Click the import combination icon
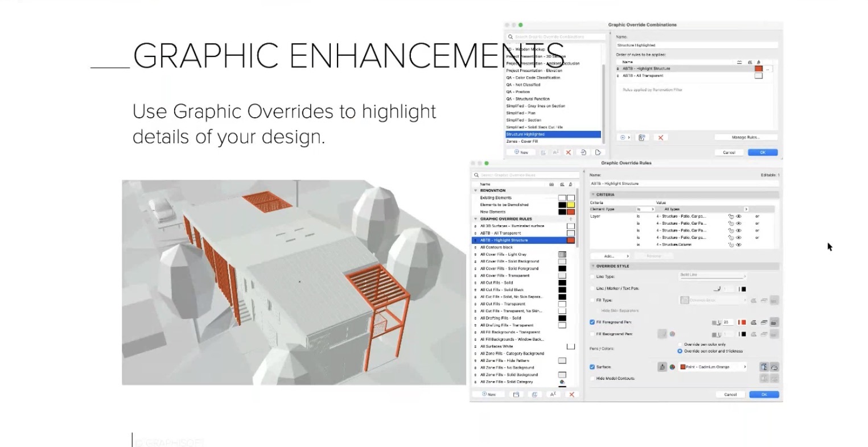 click(583, 152)
